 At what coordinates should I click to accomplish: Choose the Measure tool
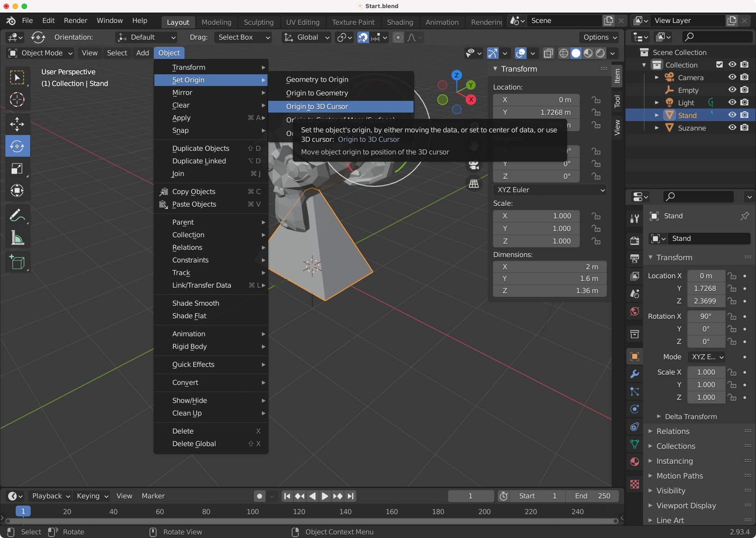pos(17,238)
